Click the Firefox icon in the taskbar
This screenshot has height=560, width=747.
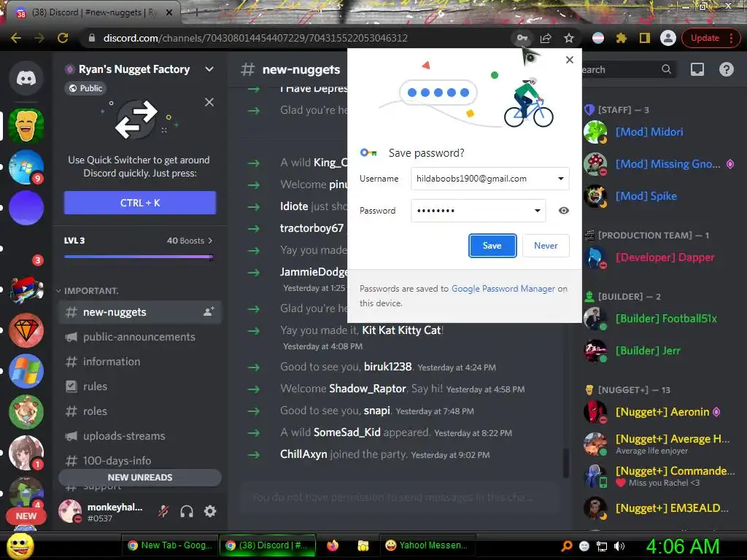(333, 545)
